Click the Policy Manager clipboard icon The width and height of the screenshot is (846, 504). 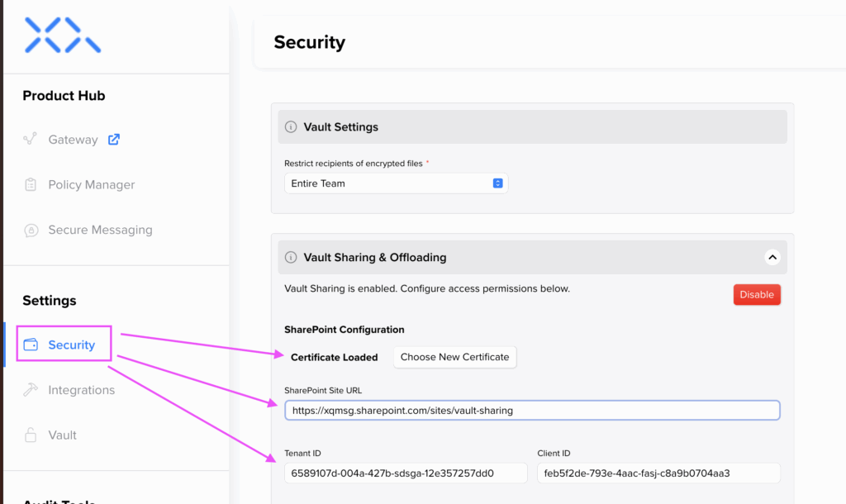click(x=31, y=185)
